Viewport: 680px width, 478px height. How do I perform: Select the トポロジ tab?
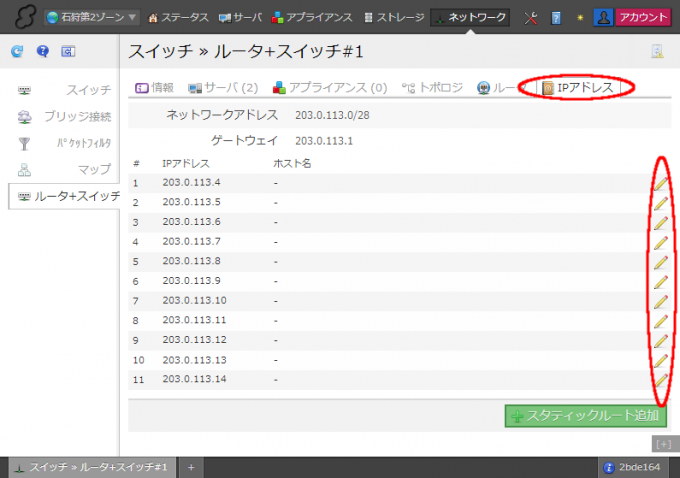[432, 88]
